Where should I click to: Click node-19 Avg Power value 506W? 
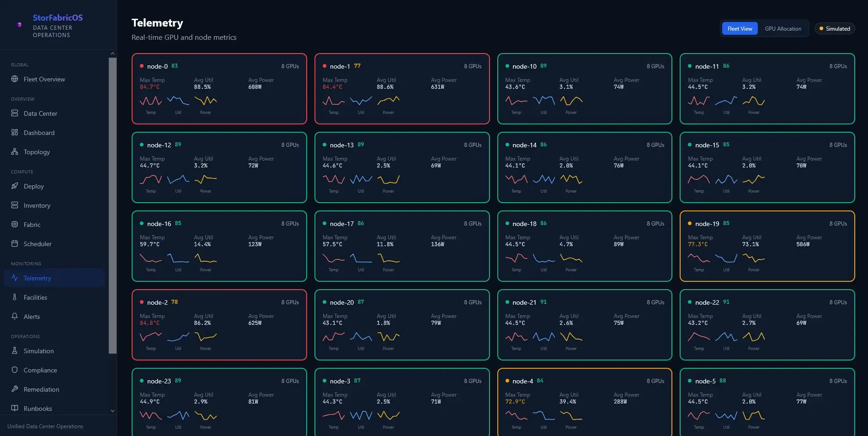pos(803,244)
